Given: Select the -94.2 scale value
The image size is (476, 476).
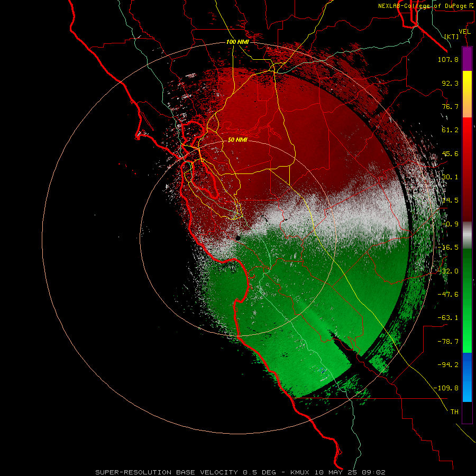Looking at the screenshot, I should point(448,364).
